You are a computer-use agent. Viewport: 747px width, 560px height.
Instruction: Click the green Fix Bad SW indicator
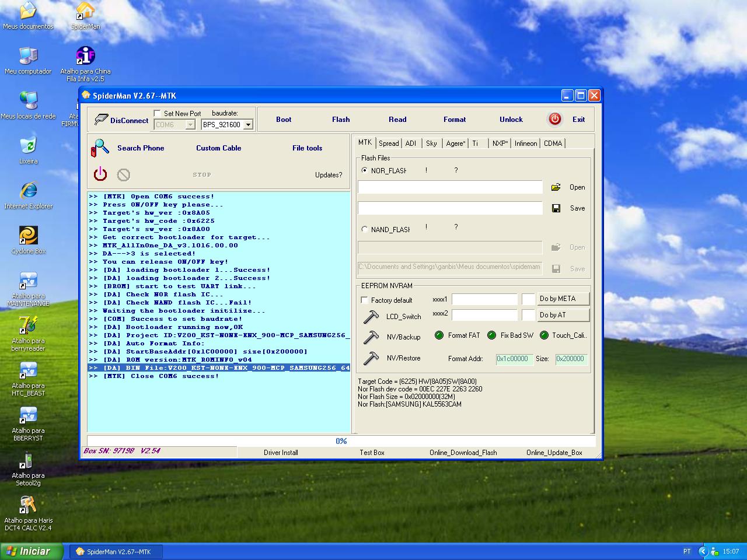pos(491,335)
